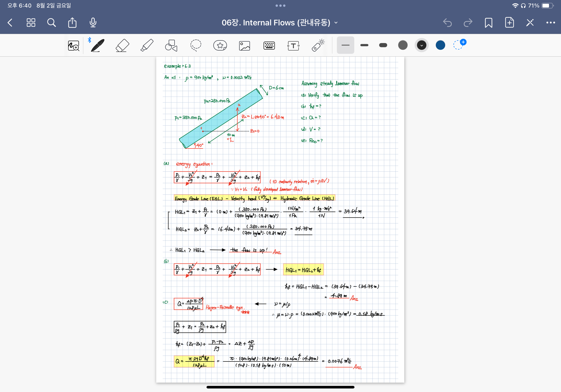Bookmark the current page
561x392 pixels.
point(488,23)
